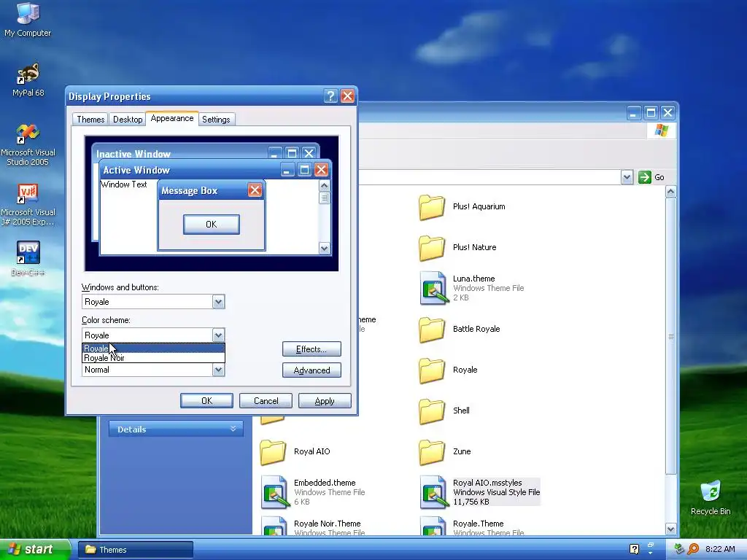Click the Go arrow icon in address bar
The width and height of the screenshot is (747, 560).
[645, 177]
